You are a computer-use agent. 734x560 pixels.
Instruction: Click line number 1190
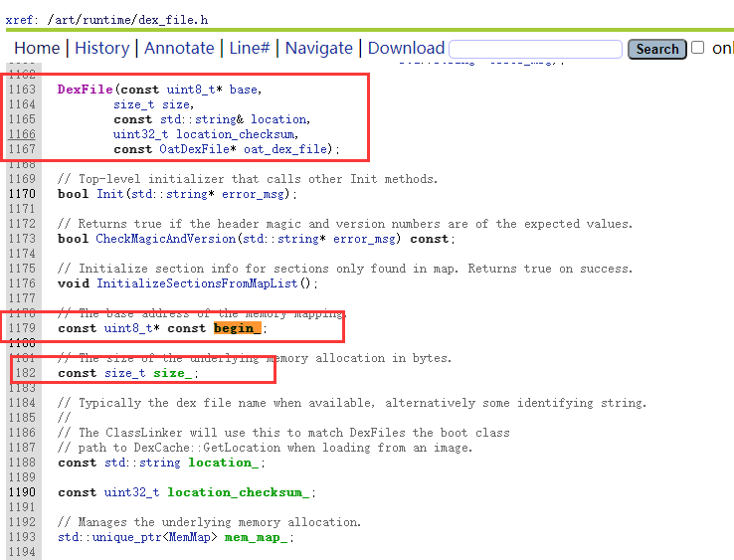(22, 492)
